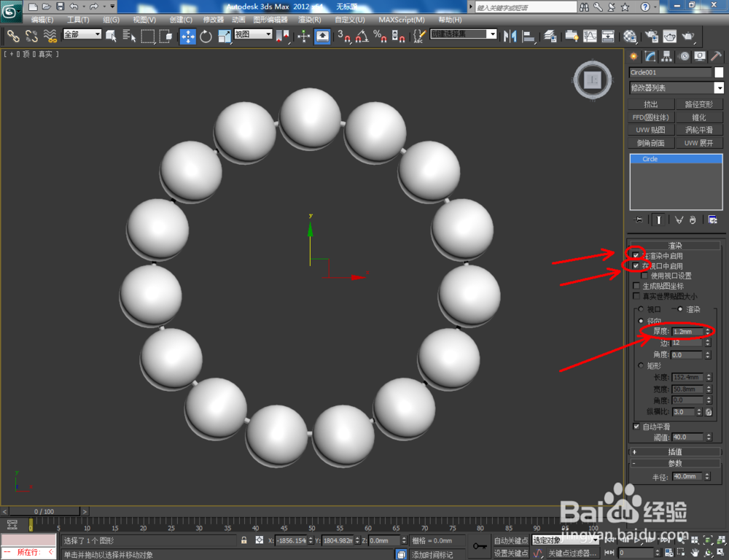Select the Select and Move tool

coord(188,36)
